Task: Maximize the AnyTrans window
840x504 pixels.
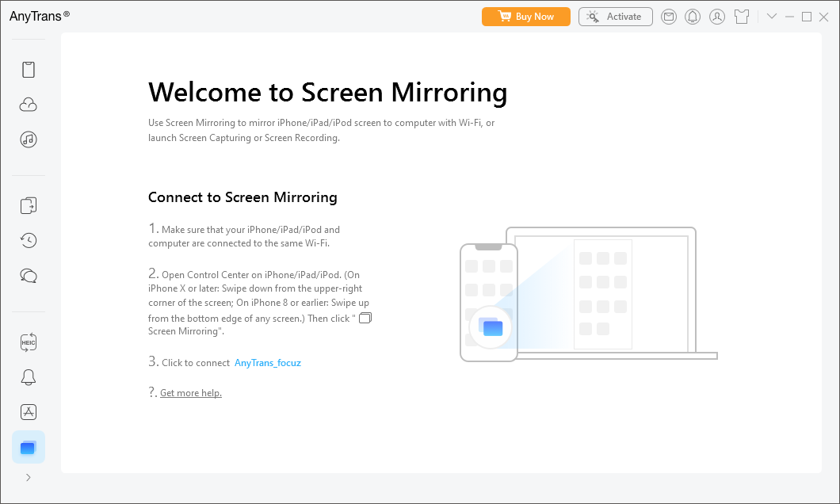Action: coord(807,17)
